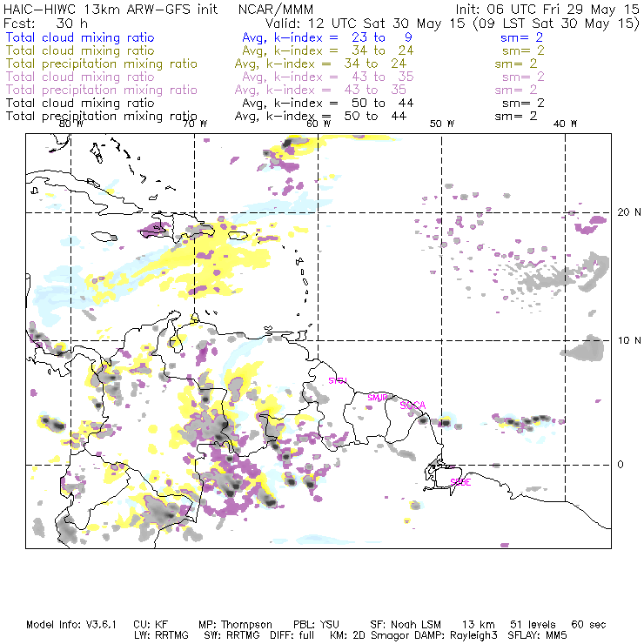Click the "SFLAY: MM5" footer text
The image size is (644, 644).
(537, 635)
